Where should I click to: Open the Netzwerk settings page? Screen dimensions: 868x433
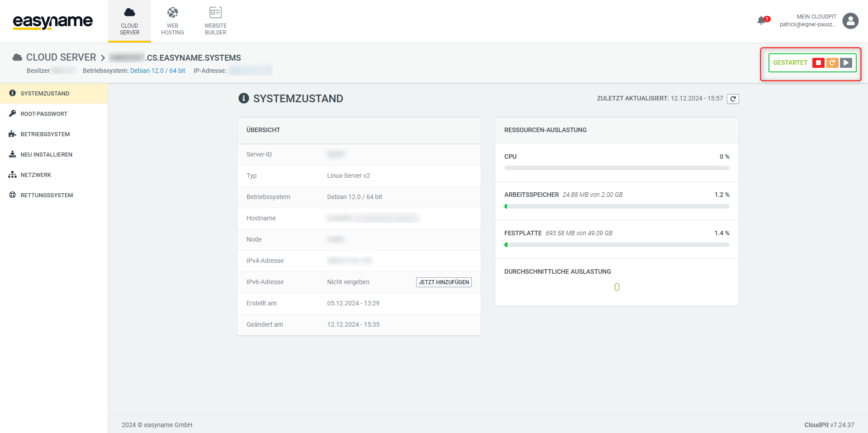pos(36,175)
